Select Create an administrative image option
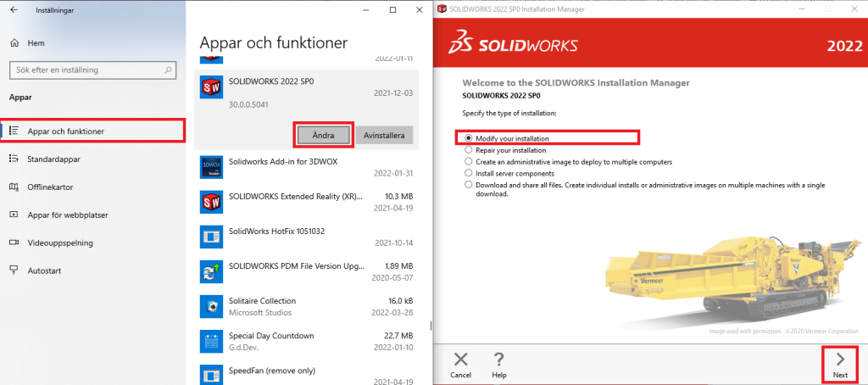Screen dimensions: 868x385 coord(467,161)
